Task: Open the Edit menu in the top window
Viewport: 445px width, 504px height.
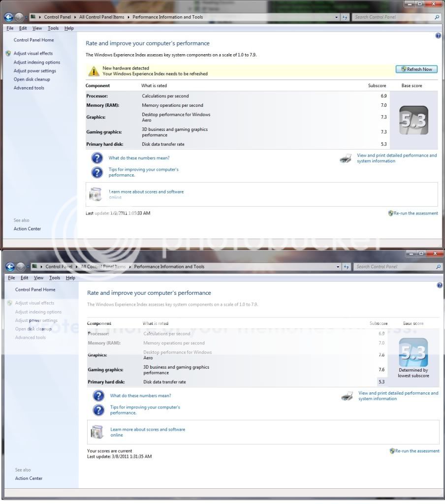Action: 23,28
